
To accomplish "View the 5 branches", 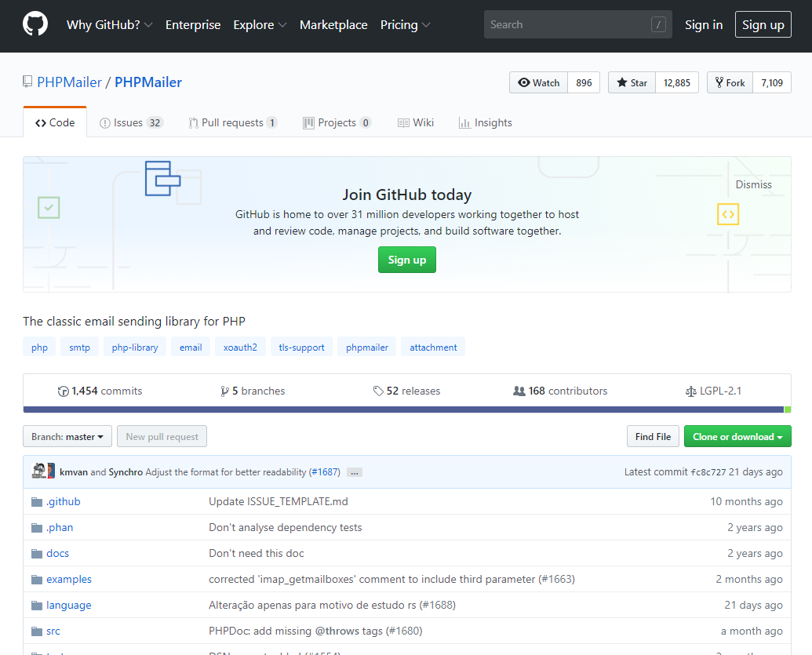I will pos(253,391).
